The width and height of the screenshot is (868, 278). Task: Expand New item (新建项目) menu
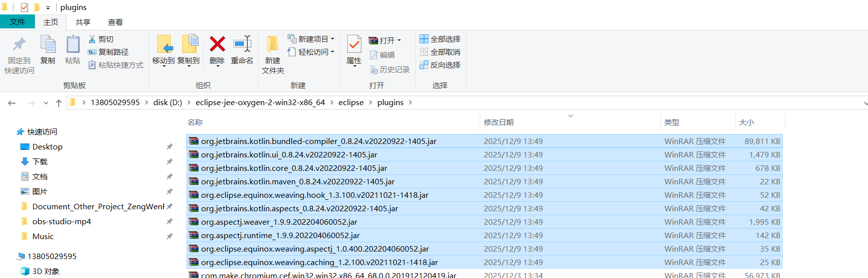click(x=332, y=39)
